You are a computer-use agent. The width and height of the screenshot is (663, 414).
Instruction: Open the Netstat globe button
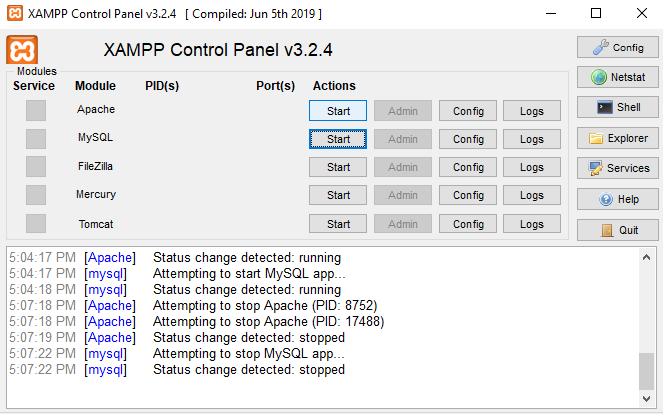click(617, 77)
